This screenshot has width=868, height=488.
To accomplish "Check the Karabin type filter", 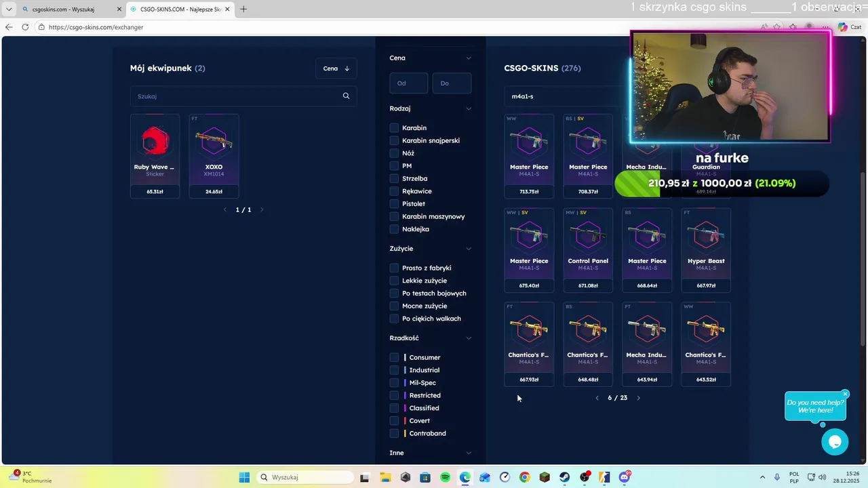I will point(394,127).
